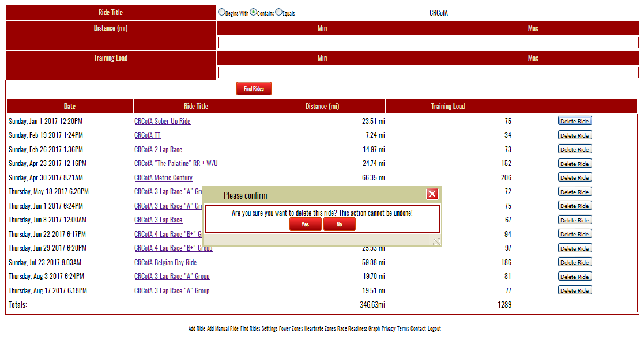644x340 pixels.
Task: Select the Contains radio button
Action: tap(253, 12)
